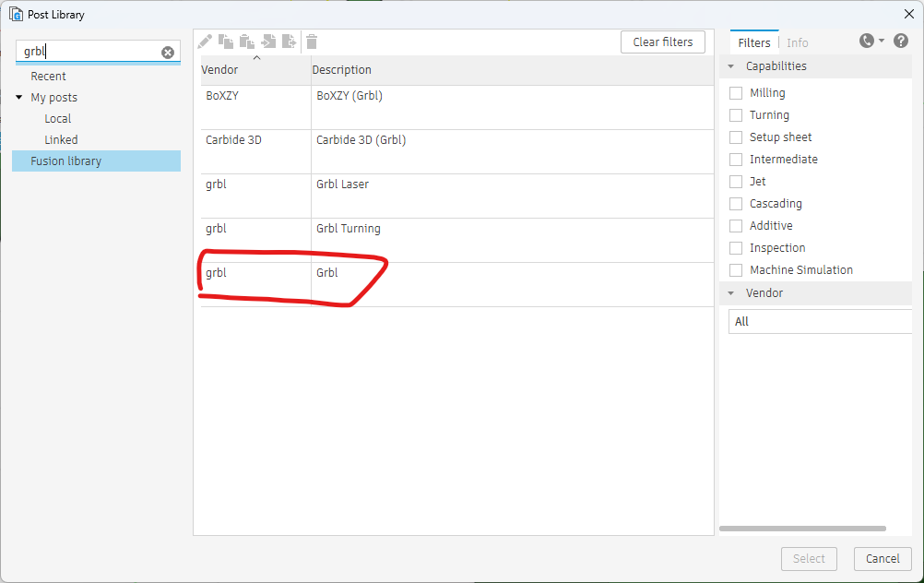Clear the search field with X icon
The image size is (924, 583).
[x=168, y=53]
